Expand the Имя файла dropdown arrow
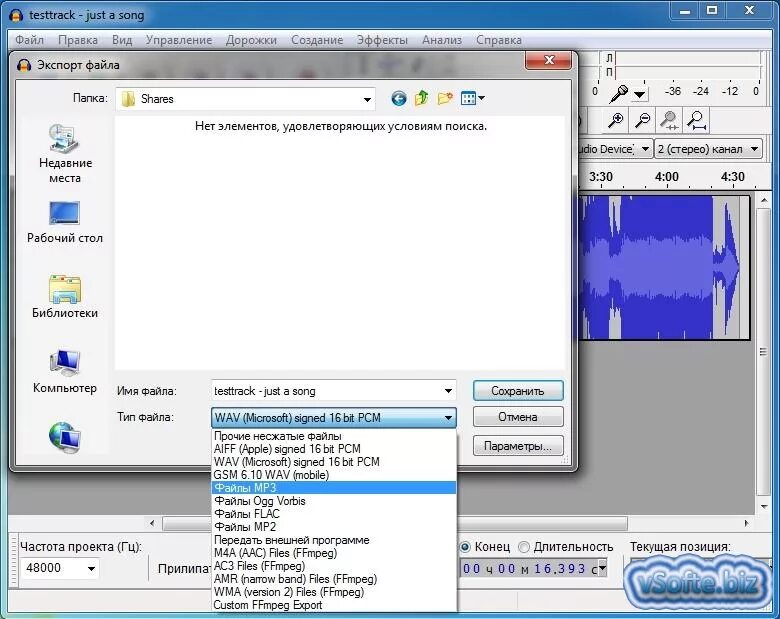Screen dimensions: 780x619 tap(448, 391)
